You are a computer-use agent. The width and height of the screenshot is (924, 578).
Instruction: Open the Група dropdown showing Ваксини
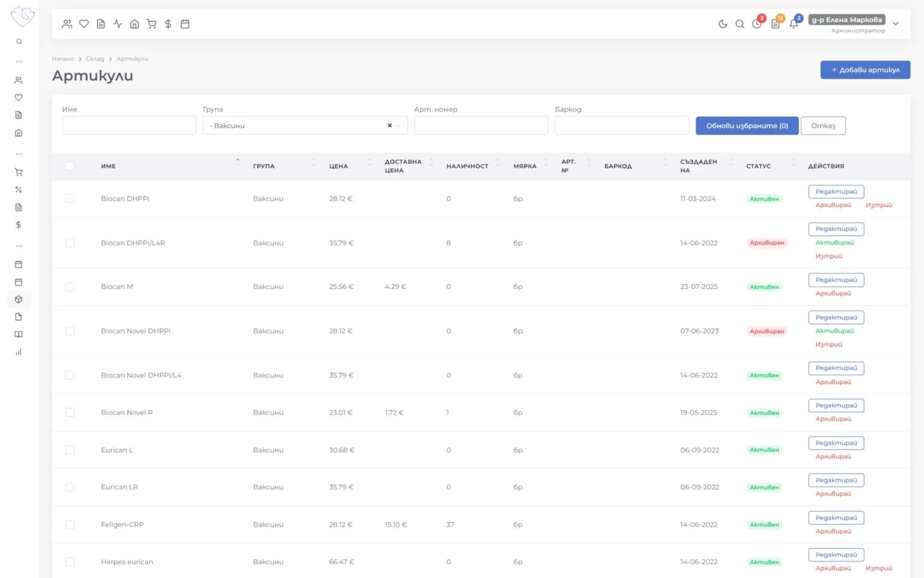[x=305, y=126]
